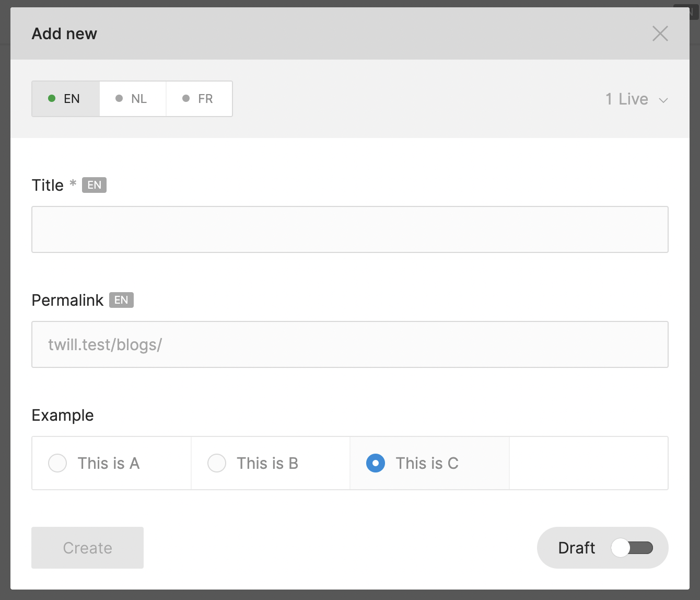Click the Permalink field with twill.test/blogs/
Image resolution: width=700 pixels, height=600 pixels.
pyautogui.click(x=350, y=344)
